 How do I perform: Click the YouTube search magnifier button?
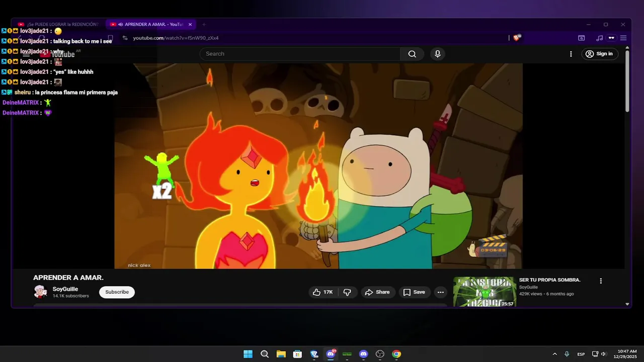pyautogui.click(x=412, y=54)
